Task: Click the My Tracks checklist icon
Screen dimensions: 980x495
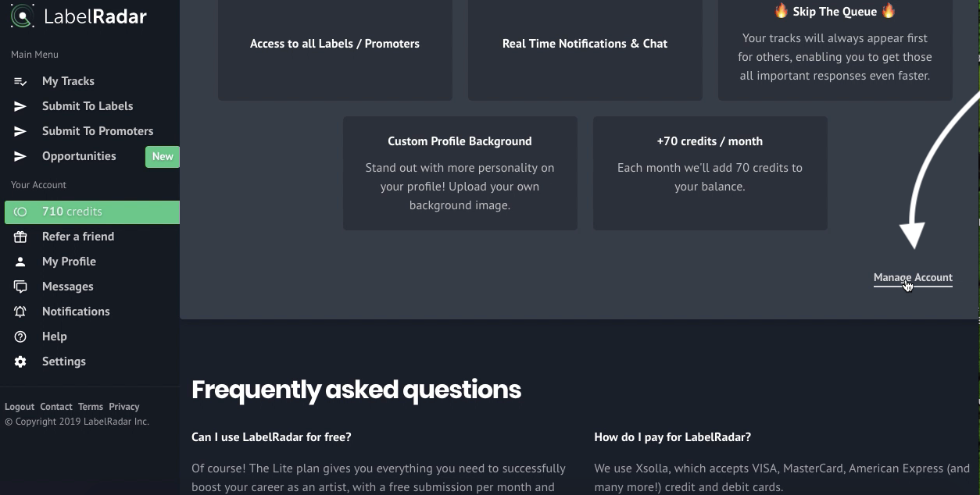Action: (x=20, y=81)
